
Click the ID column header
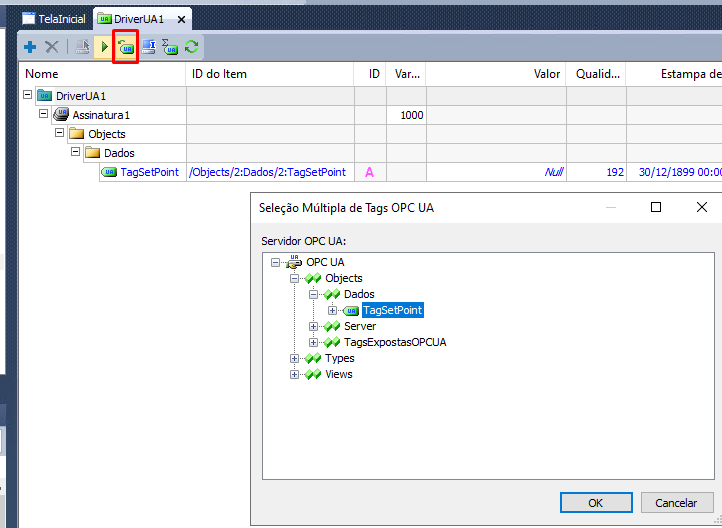[x=370, y=74]
